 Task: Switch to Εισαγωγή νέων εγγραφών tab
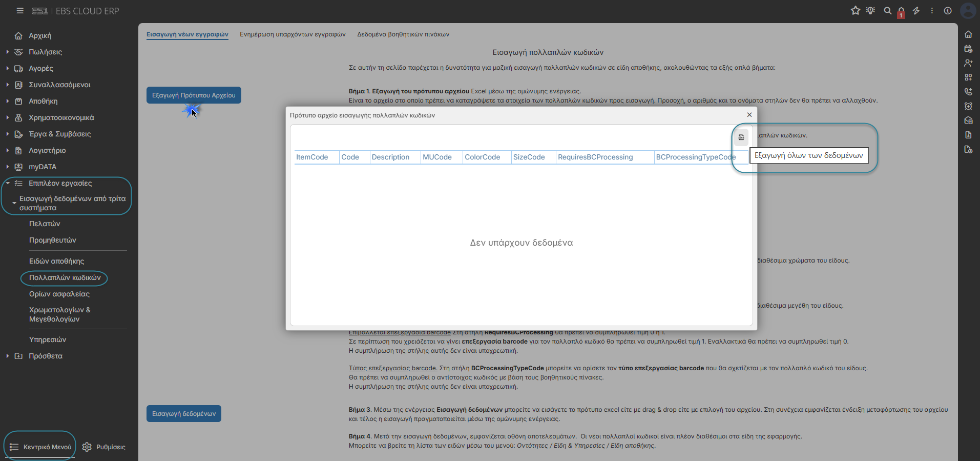(x=187, y=34)
